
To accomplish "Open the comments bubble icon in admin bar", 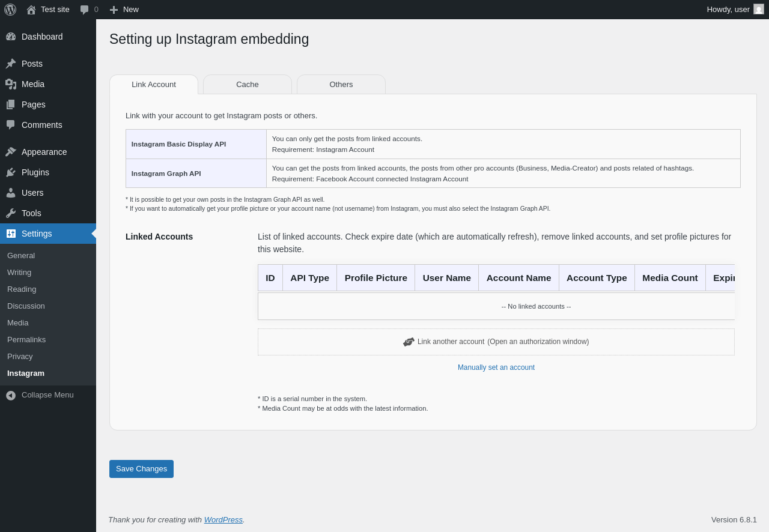I will pos(85,10).
